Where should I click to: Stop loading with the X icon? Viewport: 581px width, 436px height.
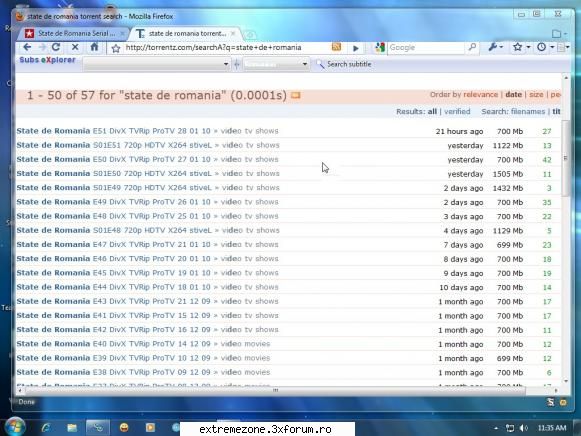point(75,47)
